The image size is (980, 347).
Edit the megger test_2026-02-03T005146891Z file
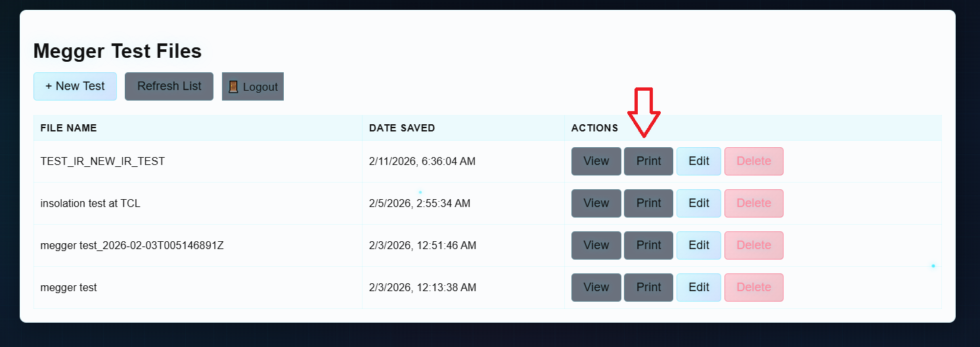(x=698, y=245)
